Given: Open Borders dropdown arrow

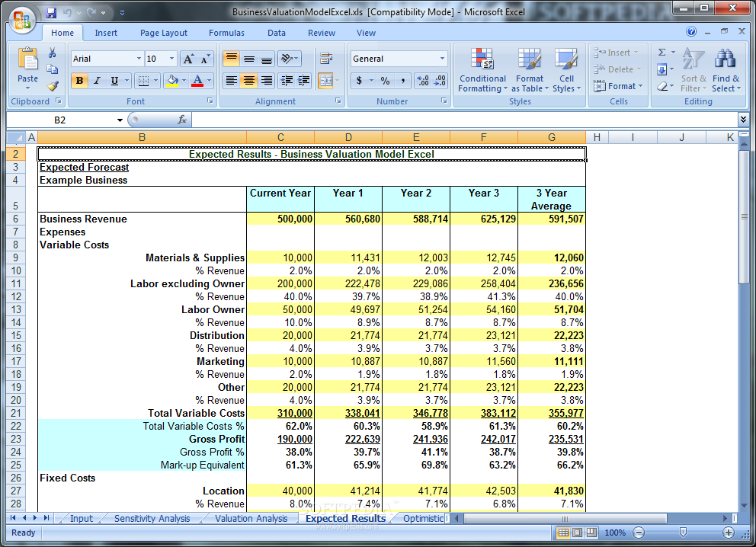Looking at the screenshot, I should pyautogui.click(x=155, y=81).
